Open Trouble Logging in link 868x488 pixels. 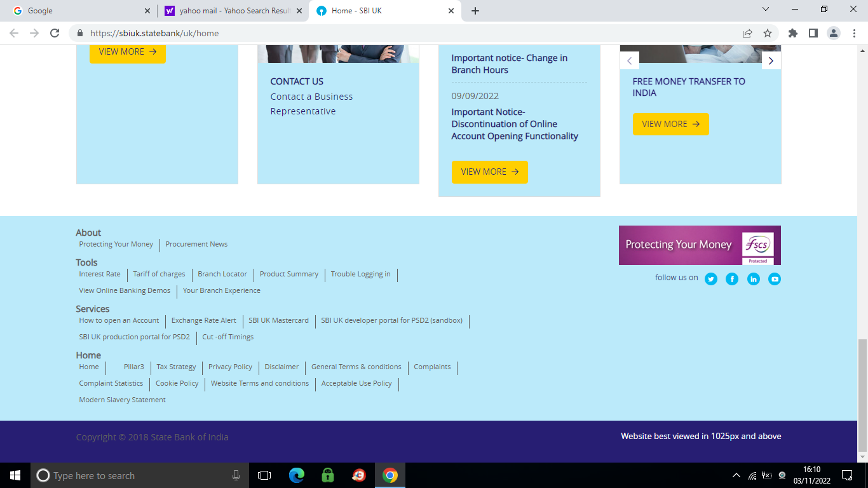coord(360,274)
